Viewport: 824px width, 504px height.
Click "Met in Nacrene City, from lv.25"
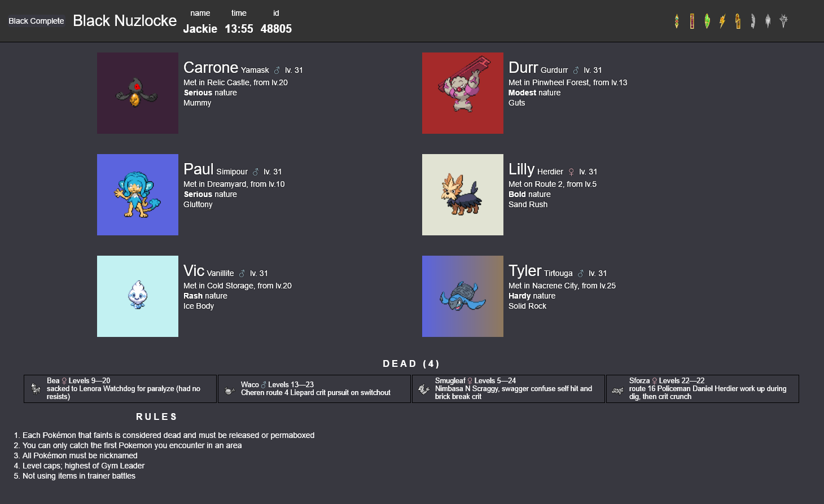562,286
